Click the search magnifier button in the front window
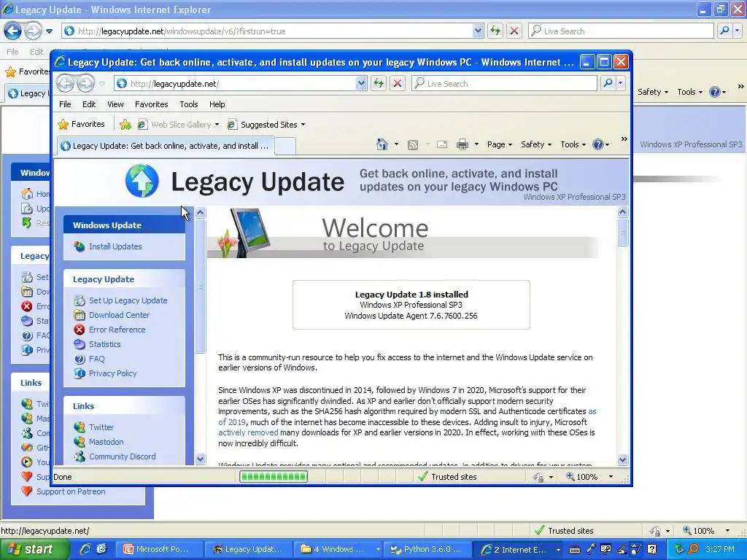 coord(608,83)
